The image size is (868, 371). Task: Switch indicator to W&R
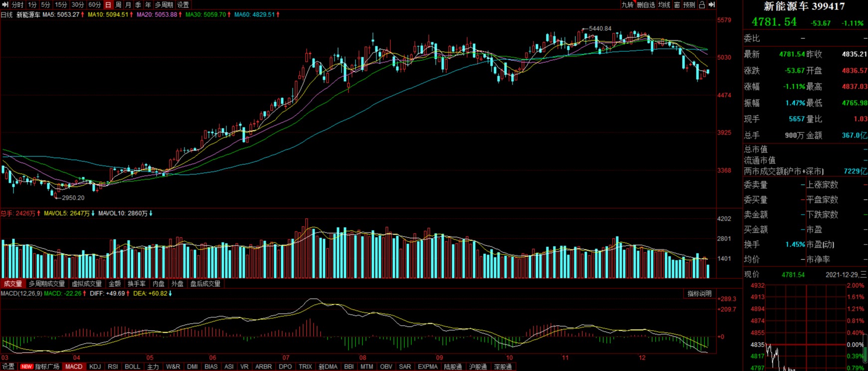click(x=173, y=367)
